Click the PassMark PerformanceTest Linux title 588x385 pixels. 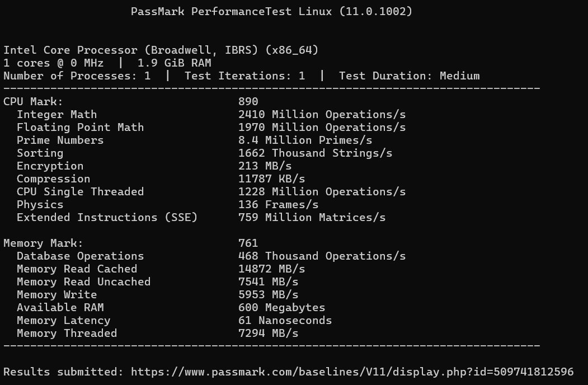(271, 12)
